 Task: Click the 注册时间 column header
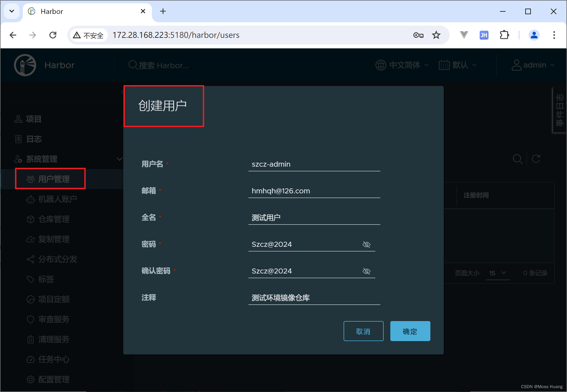click(476, 195)
